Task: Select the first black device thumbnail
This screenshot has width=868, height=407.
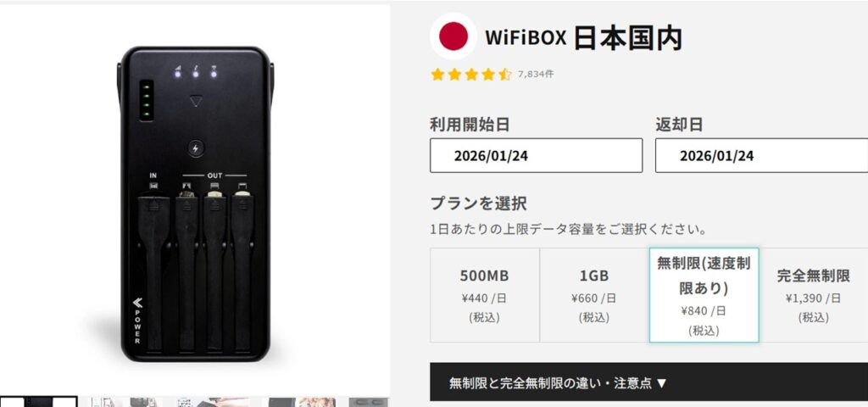Action: pyautogui.click(x=39, y=402)
